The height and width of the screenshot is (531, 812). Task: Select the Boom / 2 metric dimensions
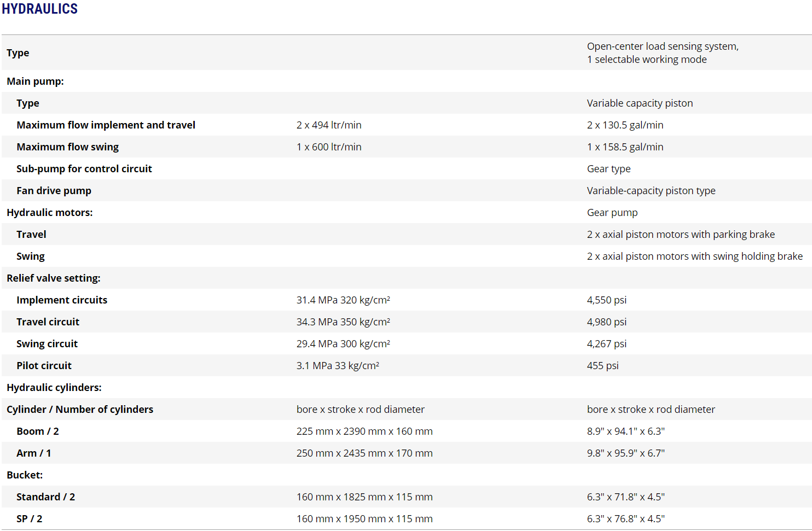(364, 431)
